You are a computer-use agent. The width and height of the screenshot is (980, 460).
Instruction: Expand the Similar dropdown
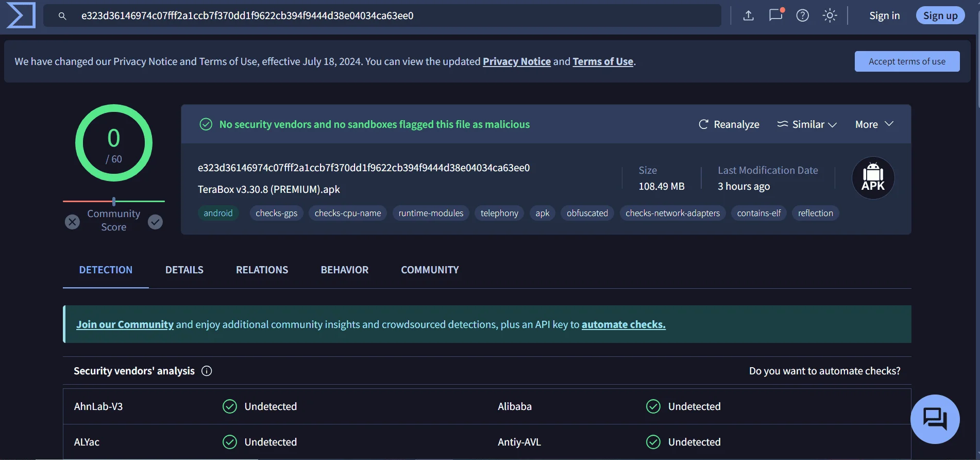pyautogui.click(x=807, y=124)
